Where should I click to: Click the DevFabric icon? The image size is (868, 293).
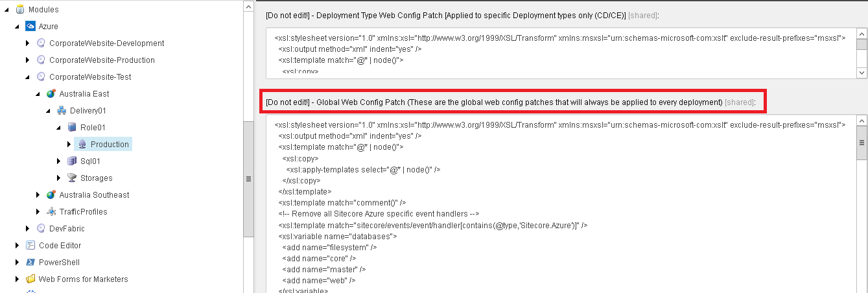(x=41, y=229)
